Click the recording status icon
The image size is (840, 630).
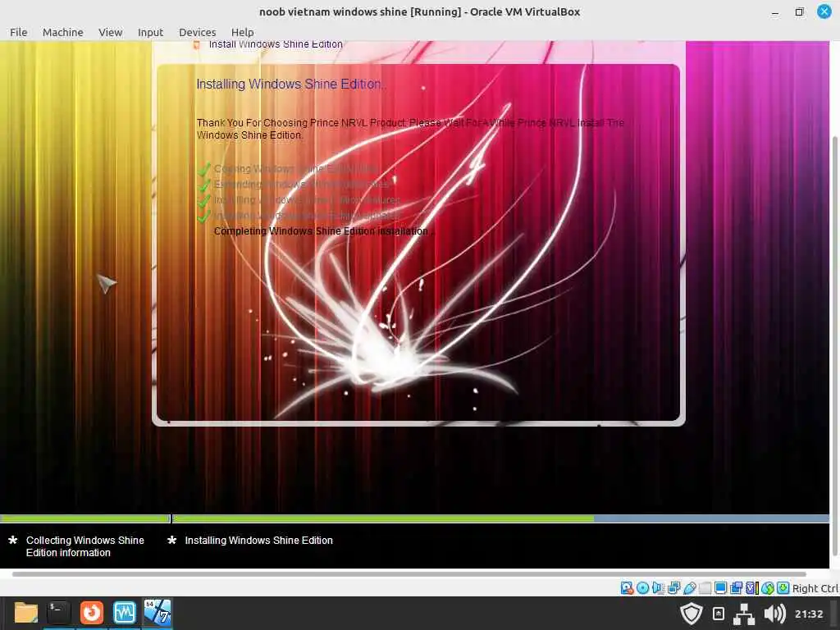(736, 588)
